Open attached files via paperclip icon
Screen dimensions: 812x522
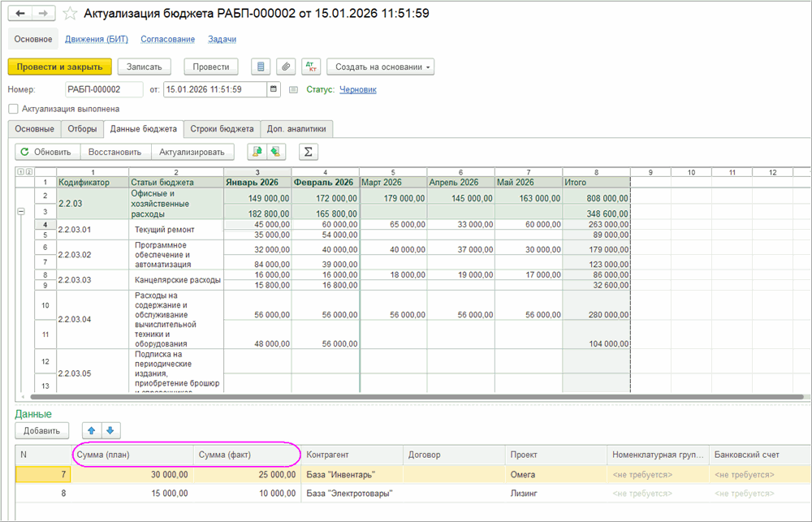[285, 67]
